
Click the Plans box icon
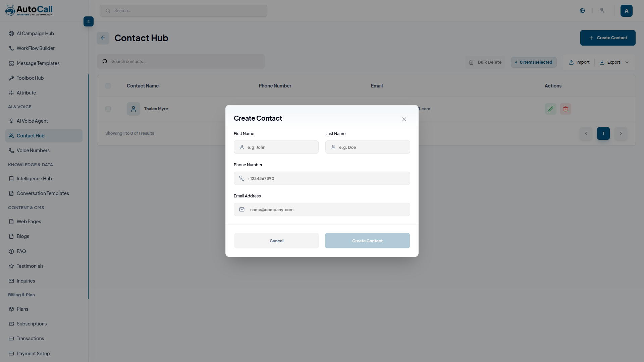11,309
